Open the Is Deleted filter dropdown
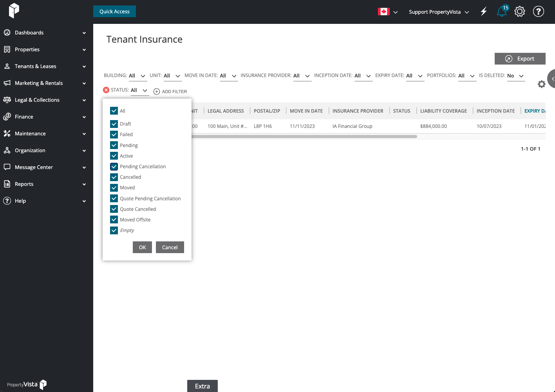This screenshot has width=555, height=392. (x=516, y=76)
